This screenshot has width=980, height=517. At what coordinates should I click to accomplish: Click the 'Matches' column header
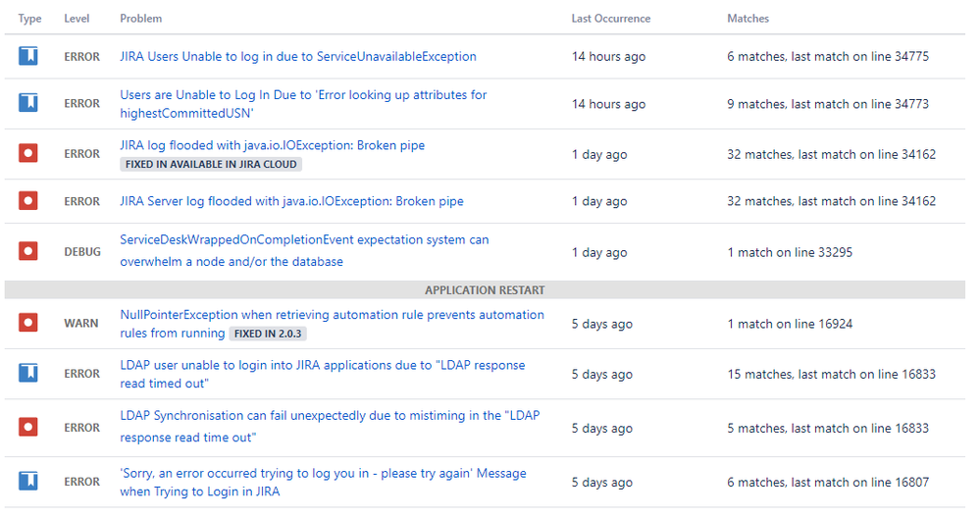pyautogui.click(x=748, y=19)
